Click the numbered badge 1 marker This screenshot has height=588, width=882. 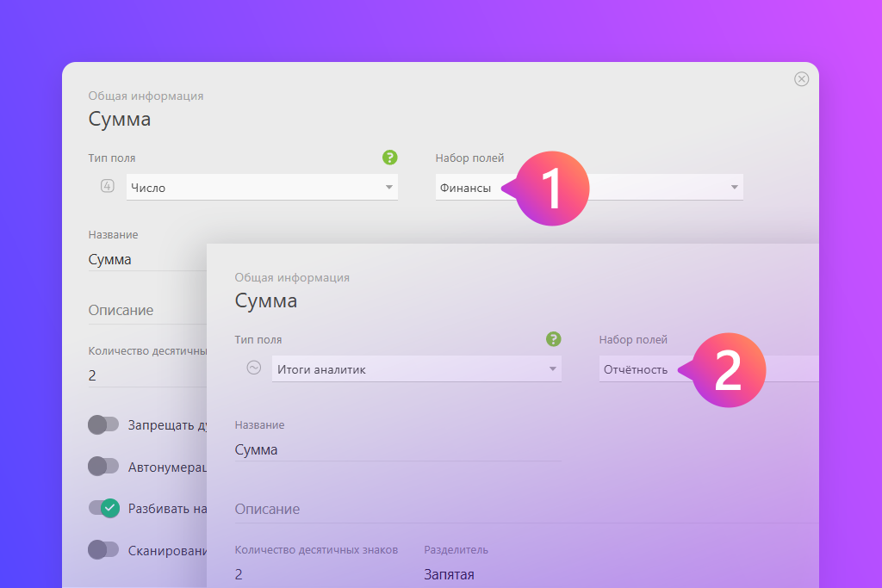551,189
